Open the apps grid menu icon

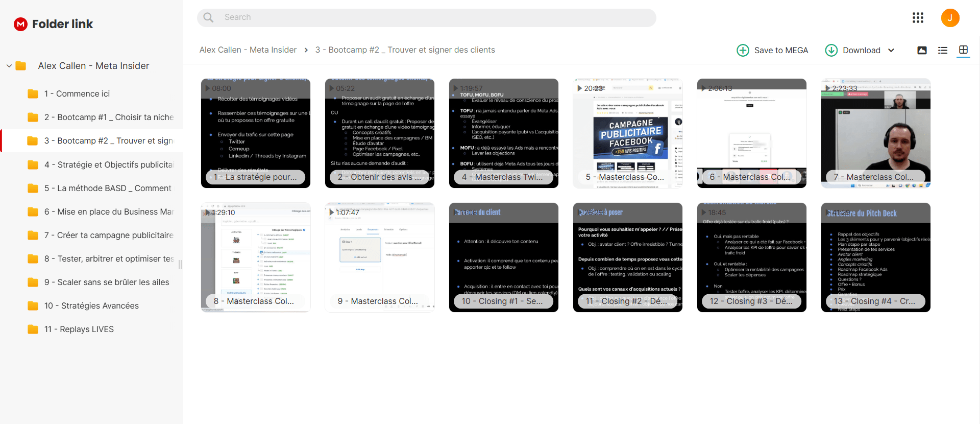click(918, 18)
